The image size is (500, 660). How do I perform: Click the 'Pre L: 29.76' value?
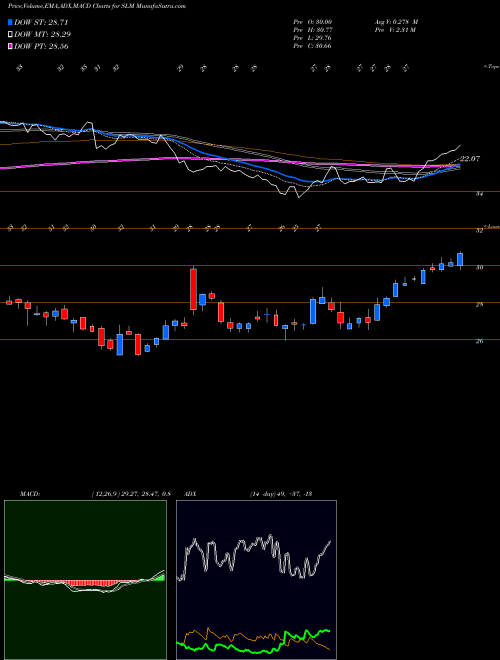click(x=312, y=38)
